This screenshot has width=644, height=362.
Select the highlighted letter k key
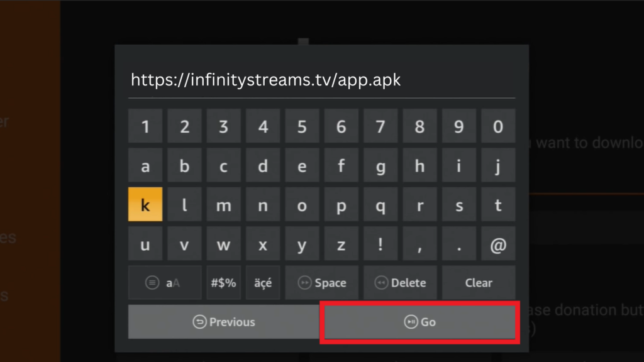145,204
